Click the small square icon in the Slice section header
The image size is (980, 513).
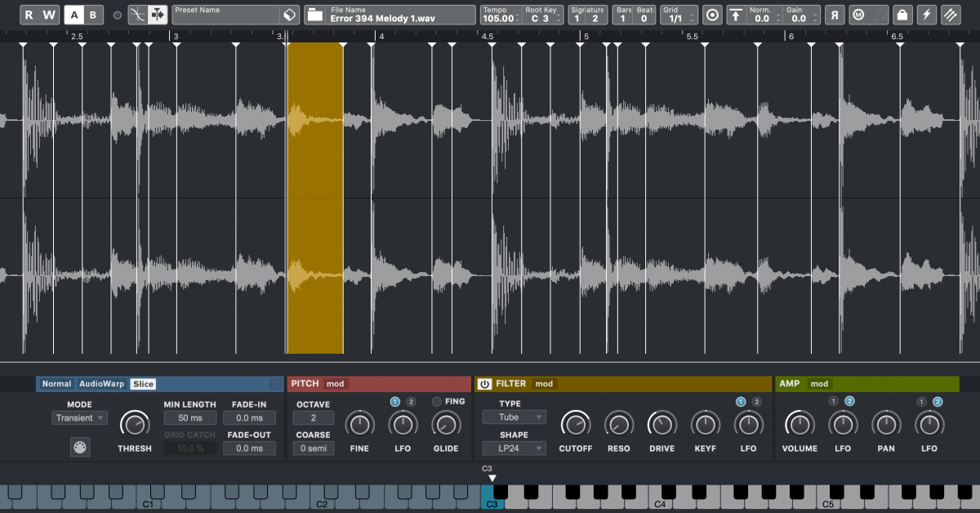[276, 384]
